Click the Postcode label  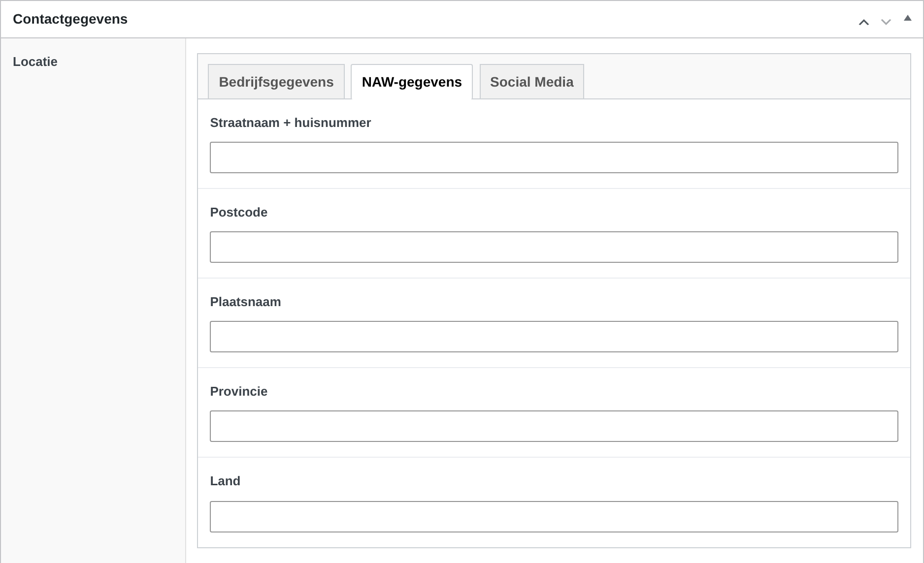pos(239,212)
